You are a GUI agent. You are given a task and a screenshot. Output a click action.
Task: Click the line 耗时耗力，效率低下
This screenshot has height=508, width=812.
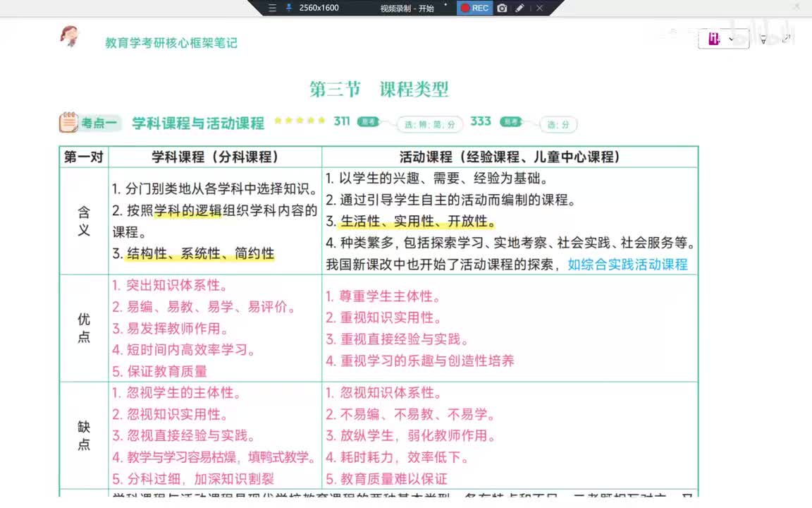pyautogui.click(x=398, y=457)
